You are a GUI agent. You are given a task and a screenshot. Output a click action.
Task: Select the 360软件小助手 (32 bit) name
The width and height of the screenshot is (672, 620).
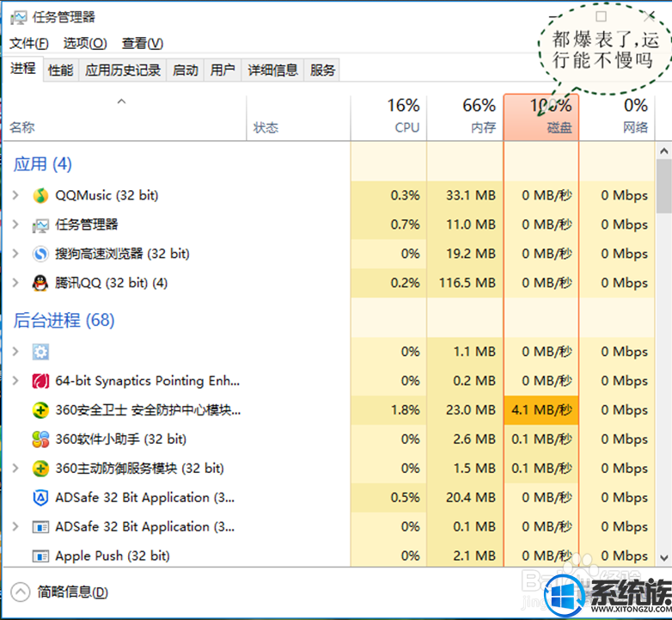point(121,439)
